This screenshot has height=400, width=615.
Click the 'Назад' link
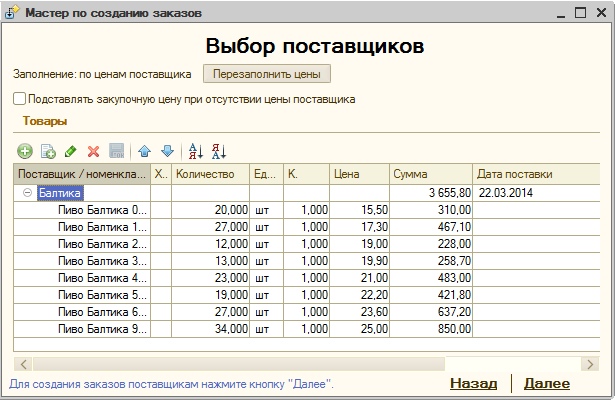click(x=473, y=383)
